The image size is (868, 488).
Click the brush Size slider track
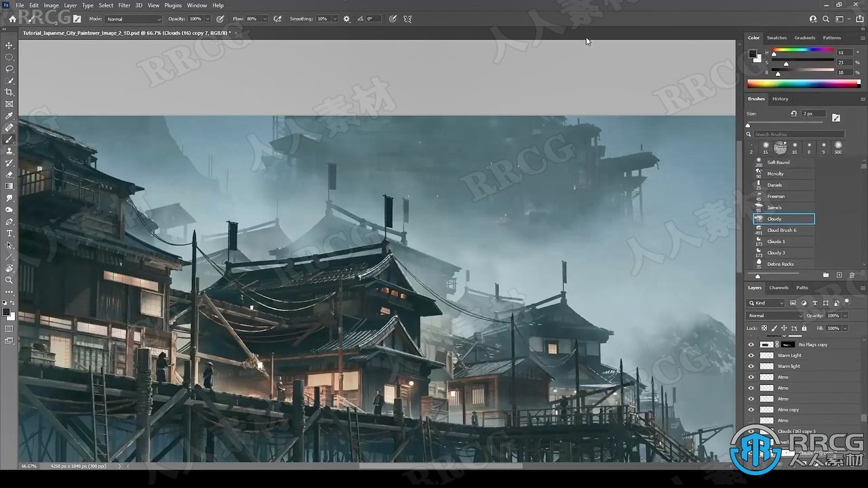click(785, 123)
